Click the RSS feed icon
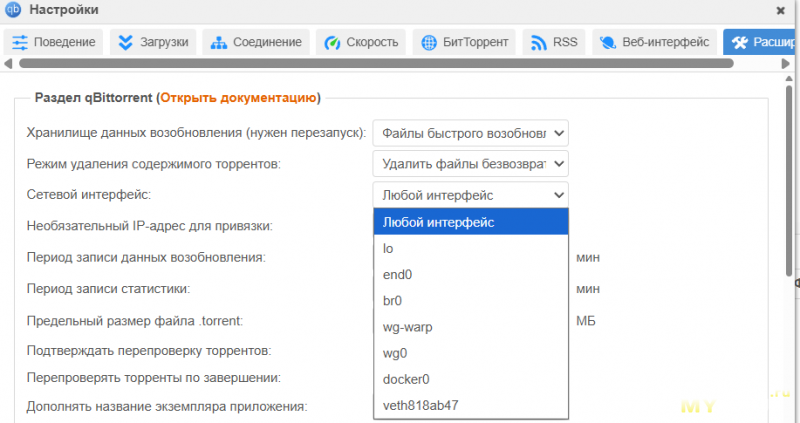This screenshot has width=800, height=423. click(x=538, y=43)
